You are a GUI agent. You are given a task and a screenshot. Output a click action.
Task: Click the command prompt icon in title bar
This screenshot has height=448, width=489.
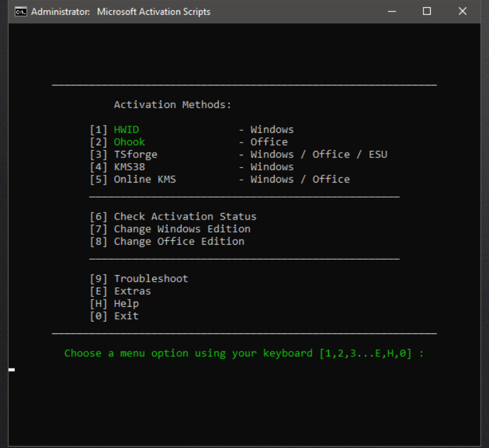[21, 12]
